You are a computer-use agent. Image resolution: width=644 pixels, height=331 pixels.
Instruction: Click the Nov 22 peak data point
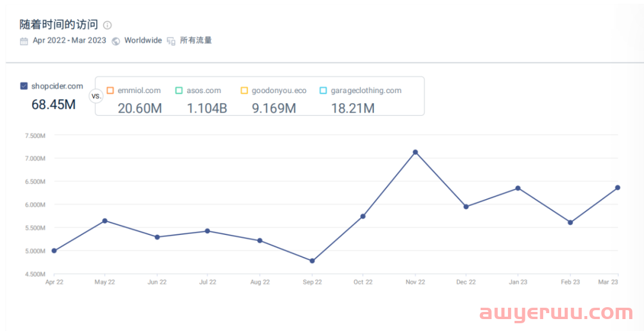(415, 152)
